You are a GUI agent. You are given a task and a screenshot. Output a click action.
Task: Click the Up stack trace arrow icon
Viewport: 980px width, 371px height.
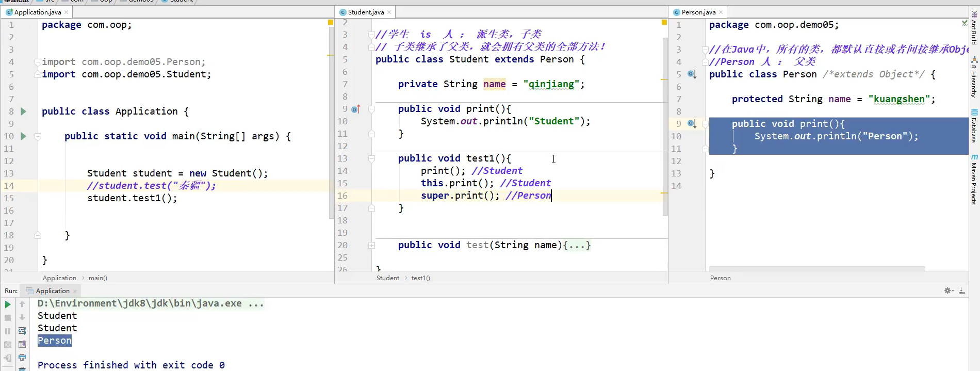tap(22, 304)
